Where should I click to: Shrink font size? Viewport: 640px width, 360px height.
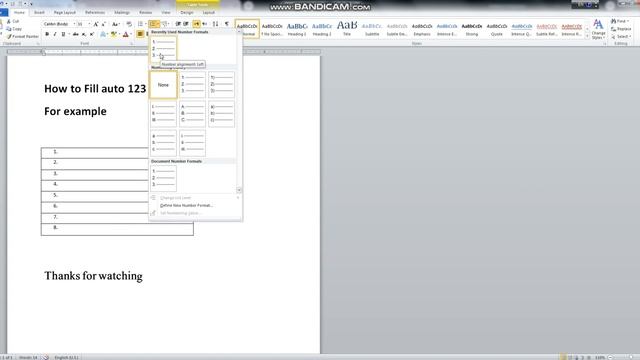(x=104, y=24)
